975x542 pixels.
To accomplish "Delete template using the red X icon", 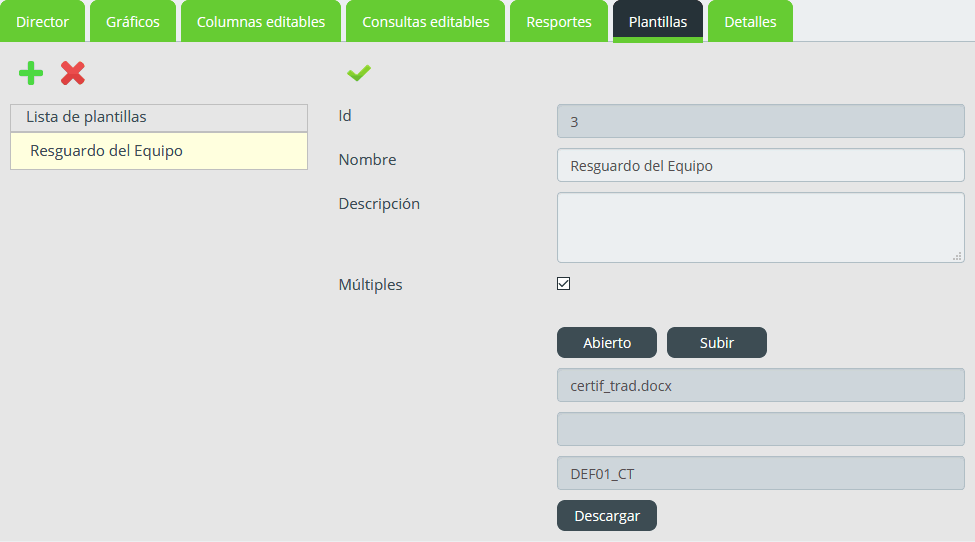I will click(73, 73).
